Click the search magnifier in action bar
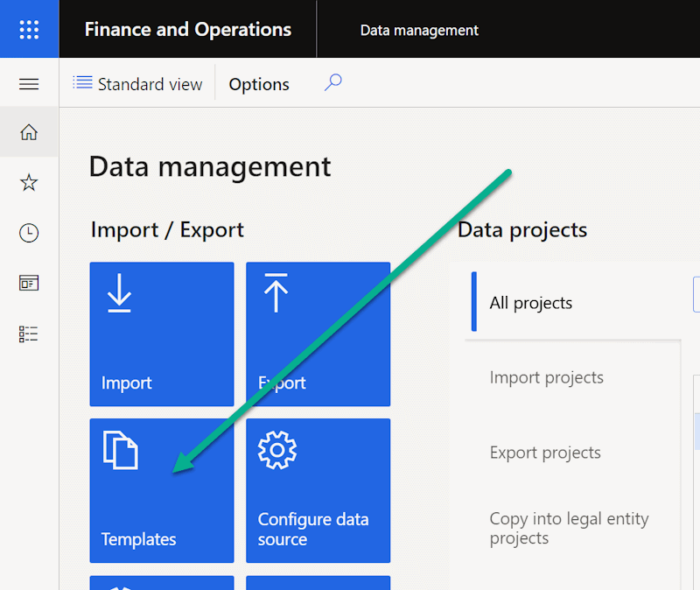Screen dimensions: 700x590 pyautogui.click(x=333, y=83)
